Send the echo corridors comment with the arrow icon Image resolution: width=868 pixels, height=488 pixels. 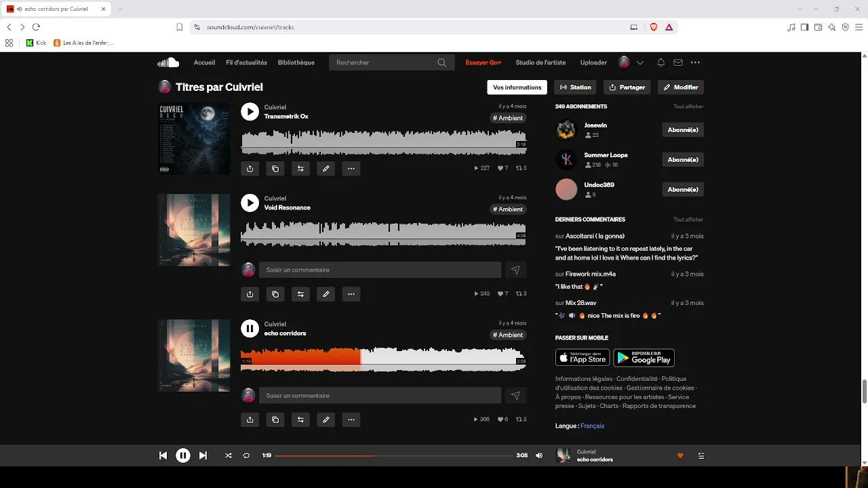pyautogui.click(x=515, y=395)
